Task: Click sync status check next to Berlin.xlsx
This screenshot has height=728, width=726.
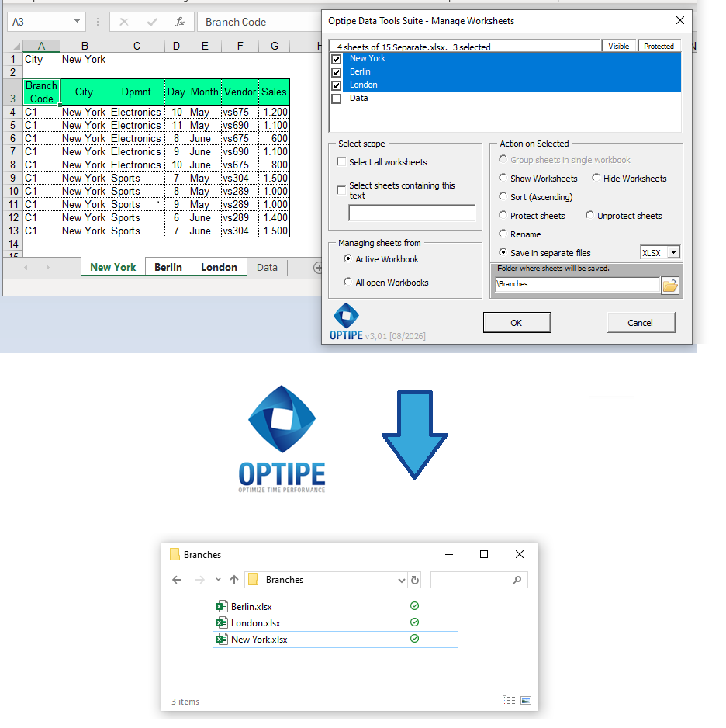Action: pos(415,605)
